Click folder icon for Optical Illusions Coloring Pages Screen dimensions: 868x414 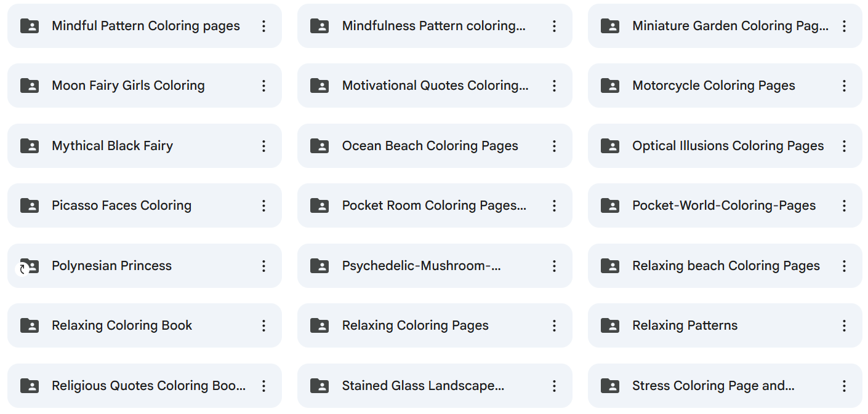(610, 146)
